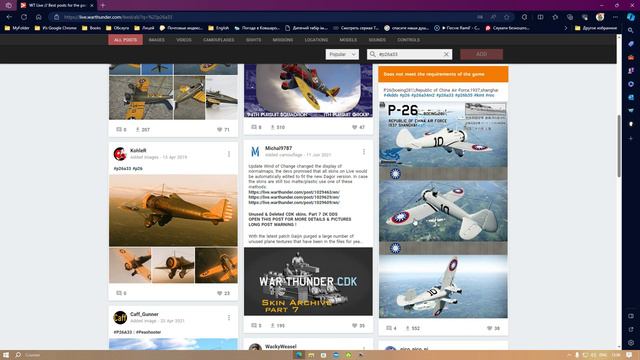Click the #p26a33 search input field
640x360 pixels.
tap(409, 54)
